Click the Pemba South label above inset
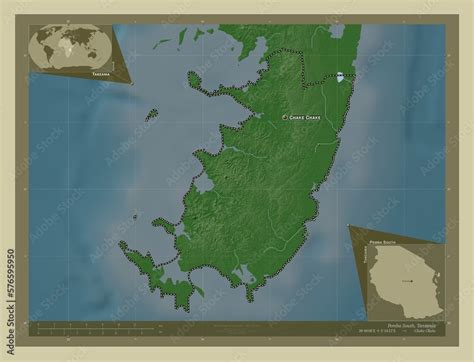The height and width of the screenshot is (362, 474). [382, 242]
